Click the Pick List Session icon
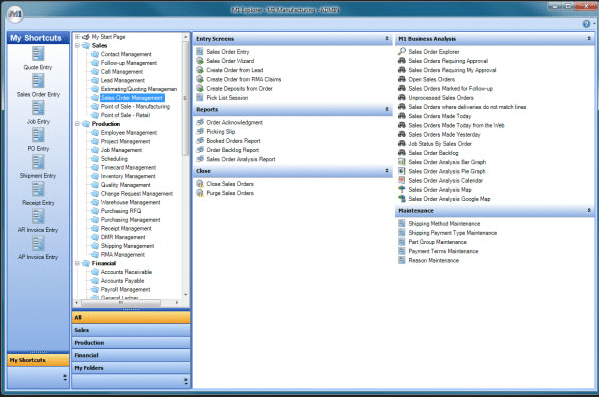 point(199,97)
